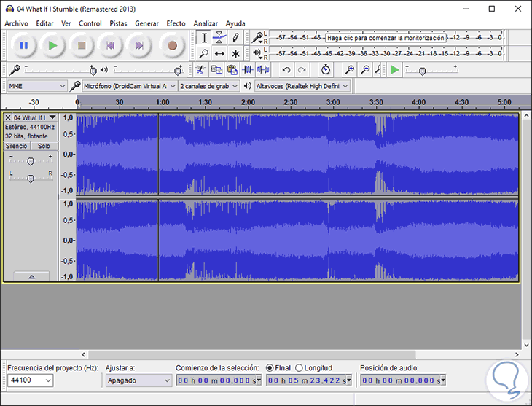Select the Final radio button
The width and height of the screenshot is (532, 406).
[270, 368]
